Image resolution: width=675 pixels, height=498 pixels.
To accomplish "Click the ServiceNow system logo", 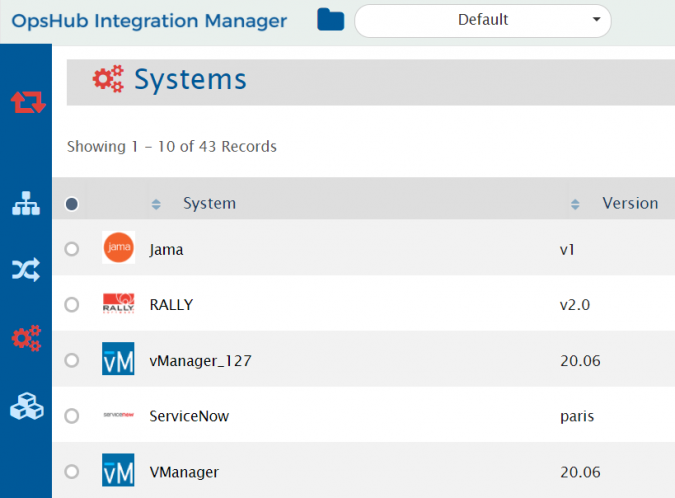I will tap(118, 416).
